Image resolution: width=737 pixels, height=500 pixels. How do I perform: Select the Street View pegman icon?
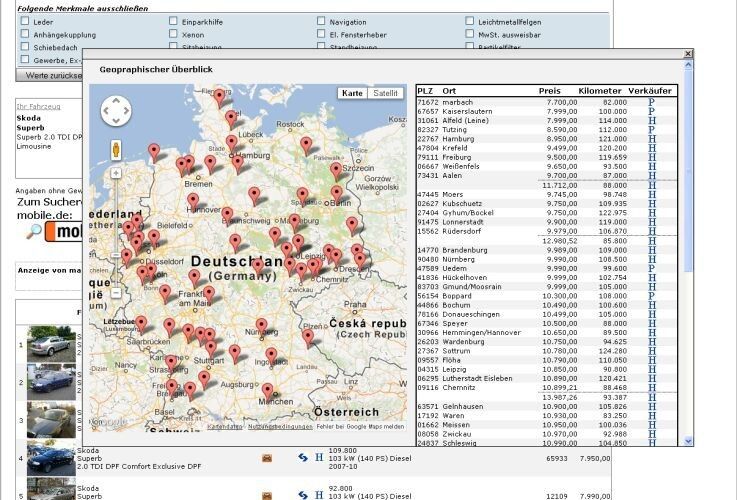116,150
